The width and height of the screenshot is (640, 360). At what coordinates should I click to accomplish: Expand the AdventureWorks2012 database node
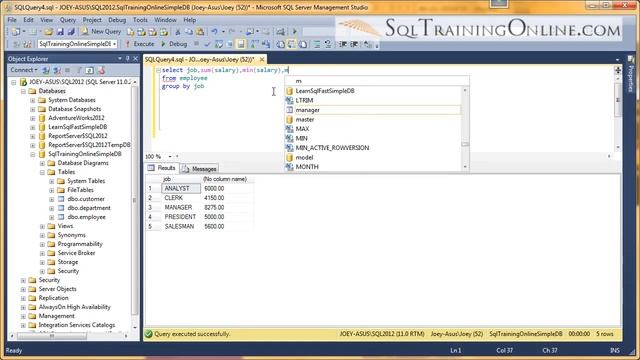(x=33, y=118)
